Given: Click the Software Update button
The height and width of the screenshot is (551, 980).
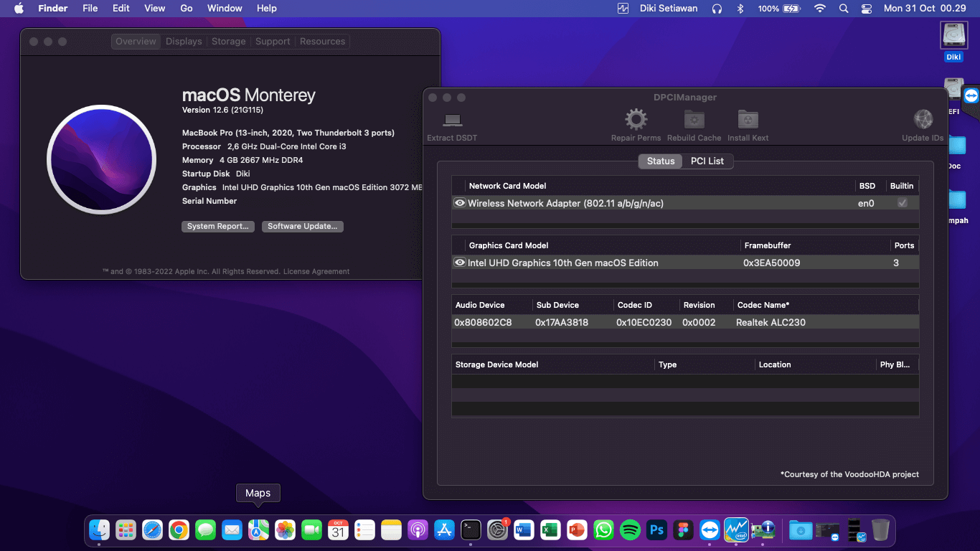Looking at the screenshot, I should point(303,227).
